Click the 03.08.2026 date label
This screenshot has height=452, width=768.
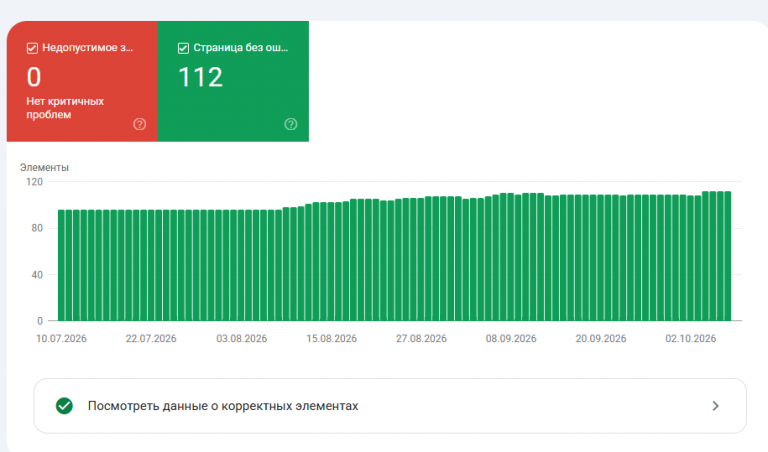tap(241, 338)
